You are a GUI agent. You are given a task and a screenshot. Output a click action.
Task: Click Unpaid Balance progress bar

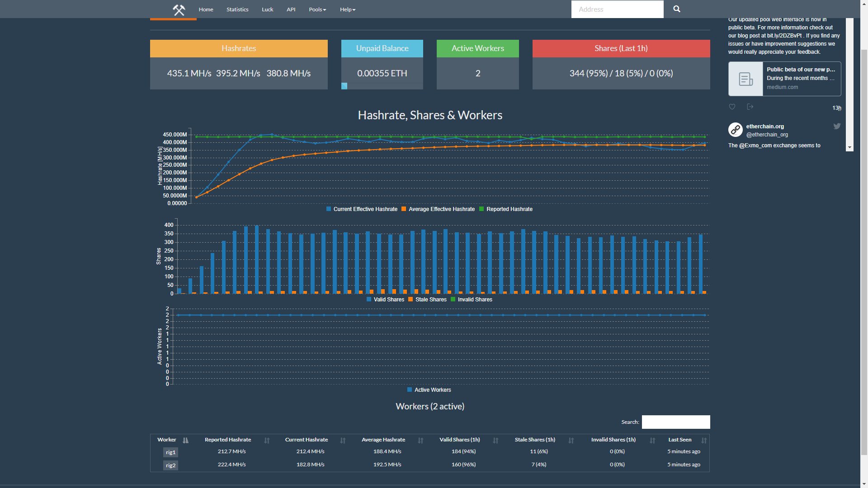[382, 86]
